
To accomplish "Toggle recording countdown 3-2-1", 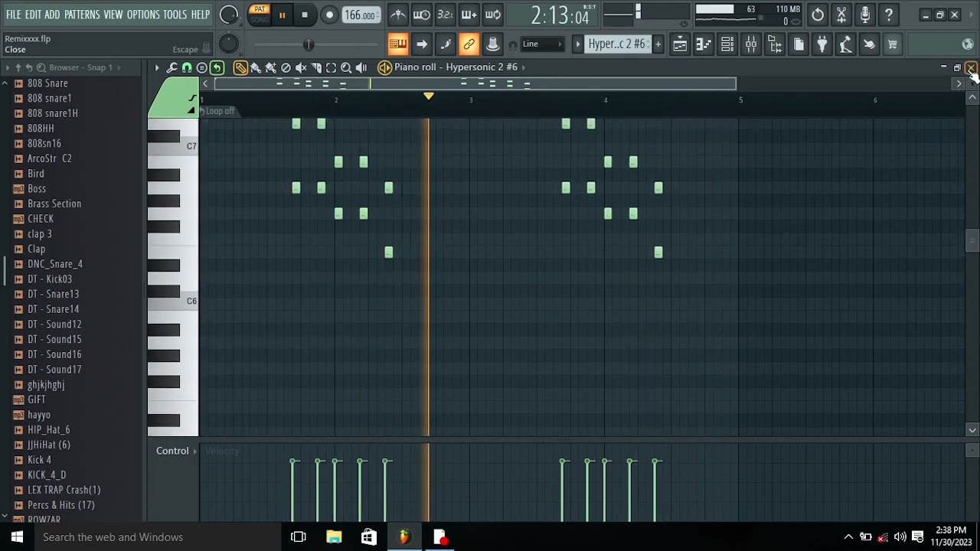I will [446, 15].
